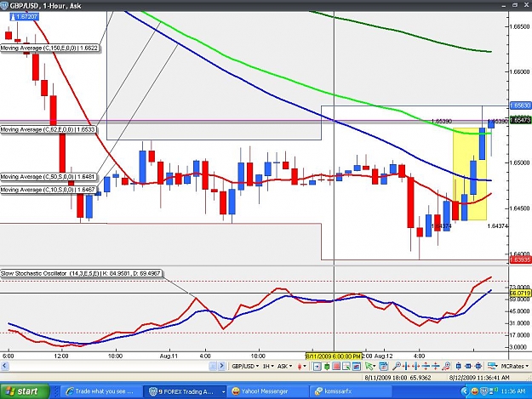Select the medium blue candle width icon

tap(468, 366)
